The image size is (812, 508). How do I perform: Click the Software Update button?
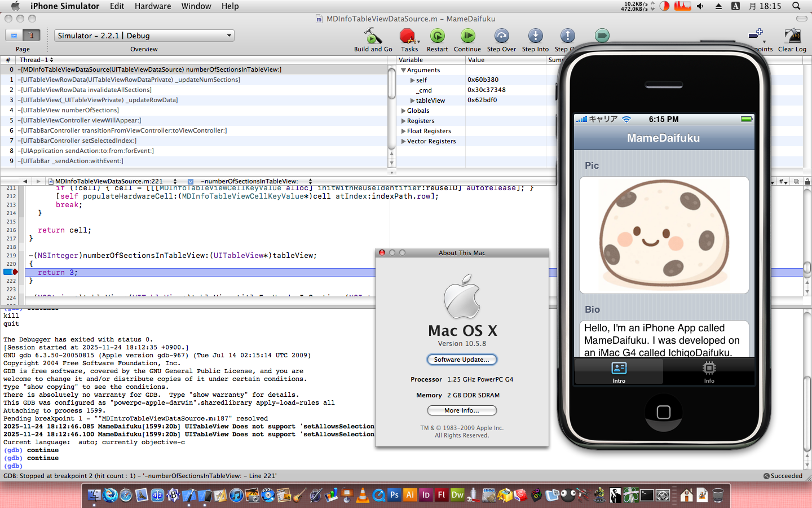pos(462,360)
